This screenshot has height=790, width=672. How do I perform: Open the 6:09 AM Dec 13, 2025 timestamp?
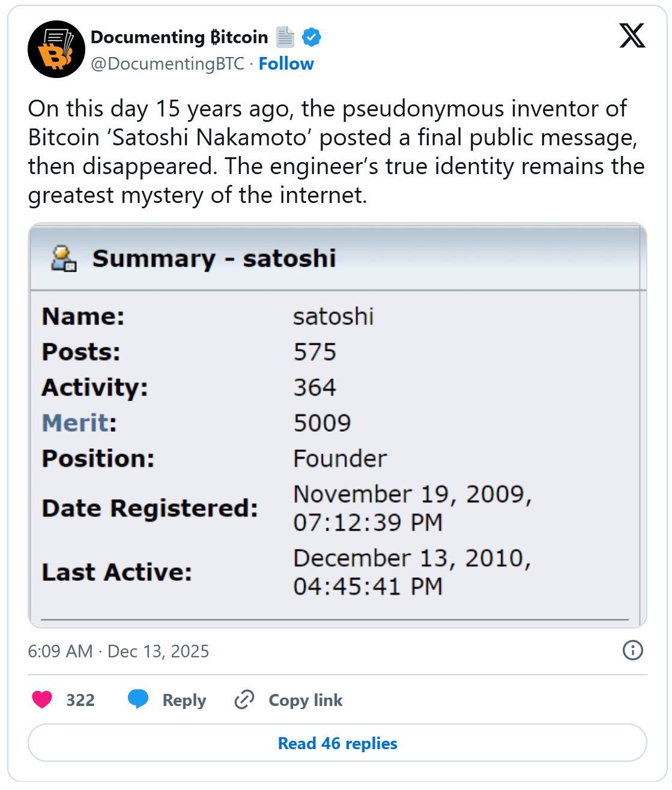tap(118, 651)
